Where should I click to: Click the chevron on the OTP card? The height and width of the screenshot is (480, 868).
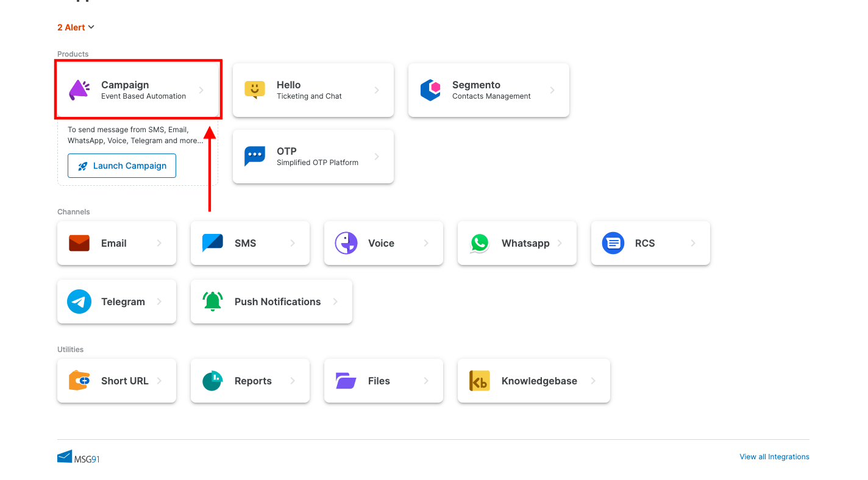(x=377, y=157)
